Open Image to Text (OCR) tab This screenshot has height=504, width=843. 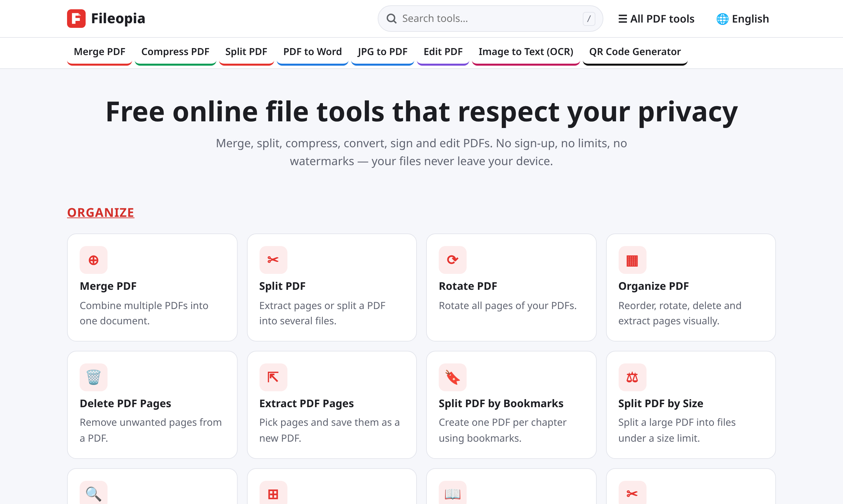526,52
